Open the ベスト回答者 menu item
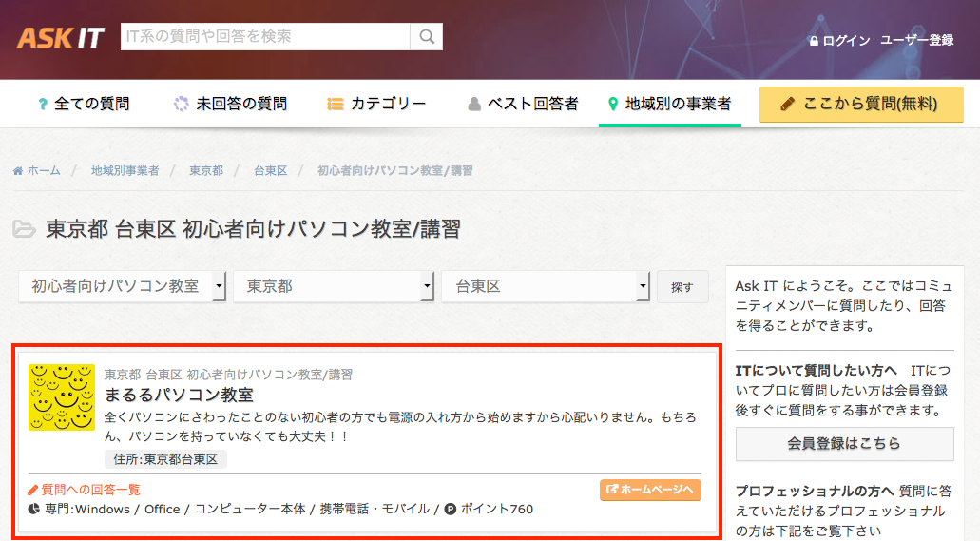 click(x=532, y=104)
